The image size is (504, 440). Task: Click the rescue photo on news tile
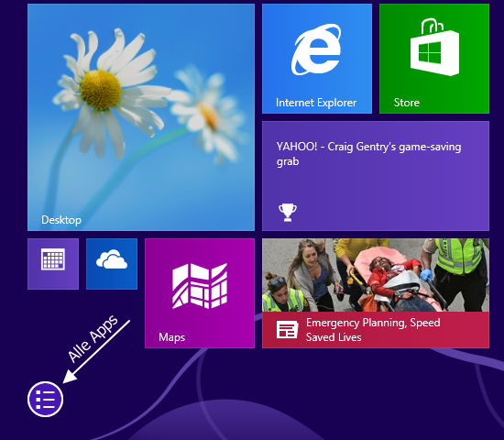[x=376, y=275]
